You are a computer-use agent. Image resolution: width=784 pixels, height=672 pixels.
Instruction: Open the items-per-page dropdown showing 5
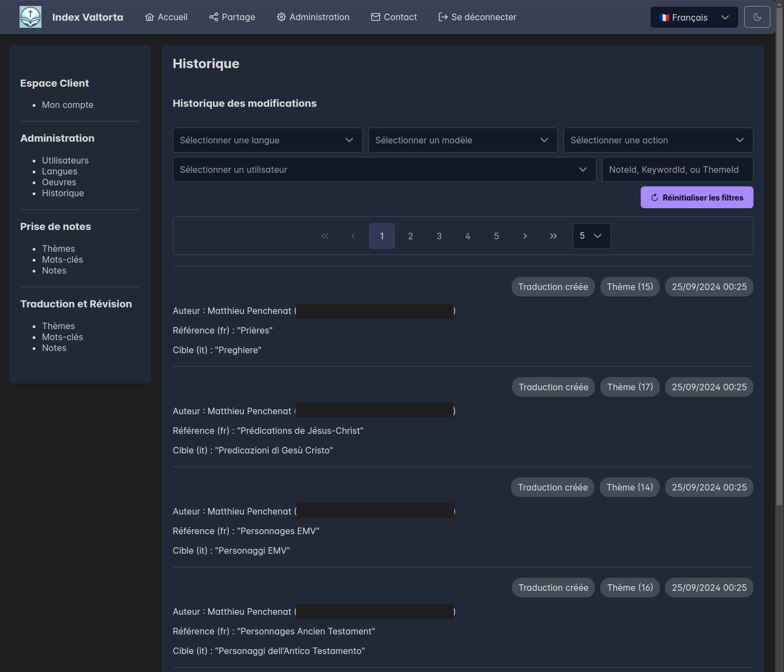591,236
